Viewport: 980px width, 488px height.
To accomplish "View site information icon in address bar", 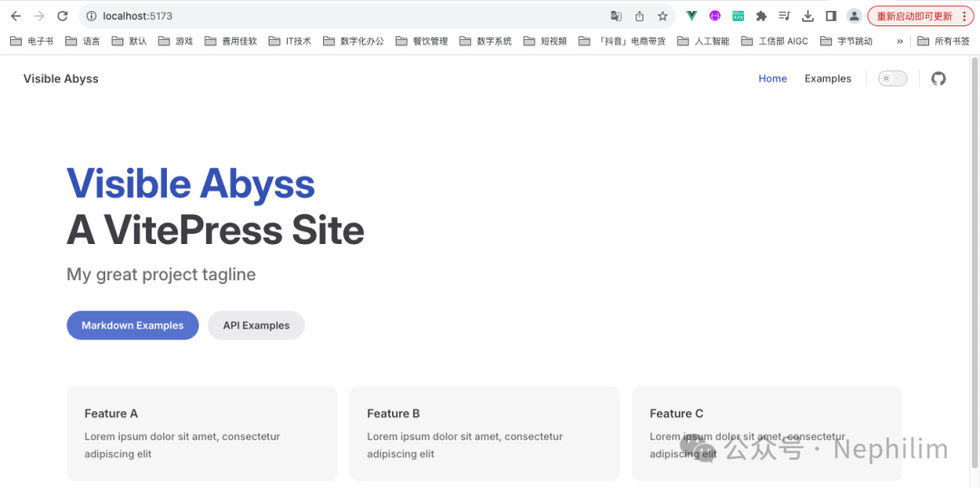I will click(x=92, y=16).
